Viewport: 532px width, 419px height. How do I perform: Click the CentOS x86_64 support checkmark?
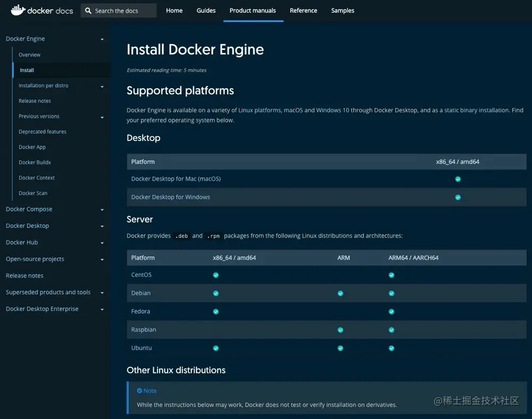[215, 275]
